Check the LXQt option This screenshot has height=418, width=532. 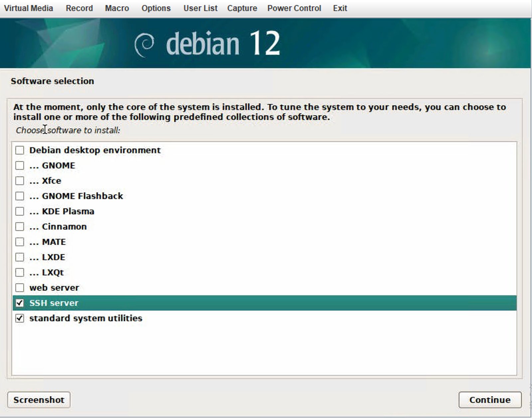pos(20,272)
